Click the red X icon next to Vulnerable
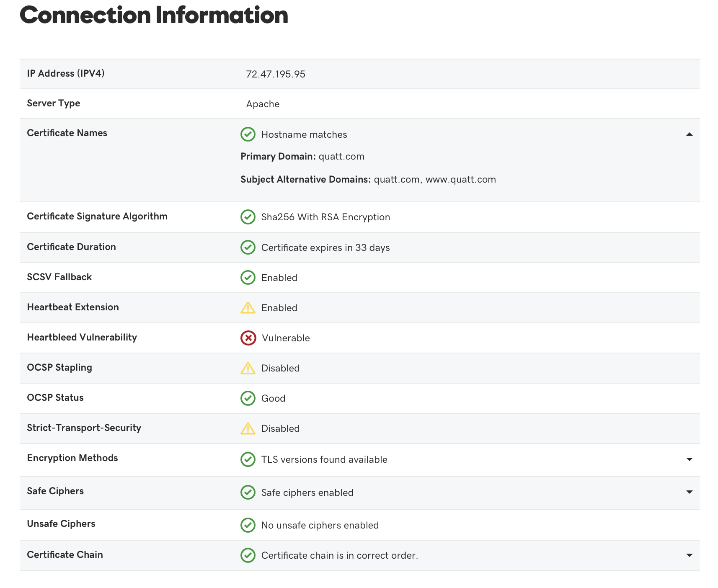This screenshot has height=588, width=718. [x=248, y=338]
